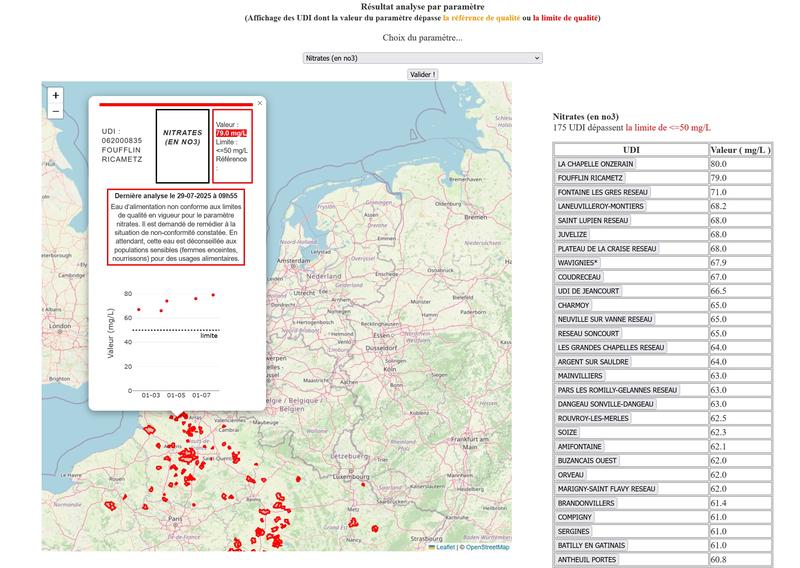Close the Foufflin Ricametz popup
This screenshot has height=568, width=800.
coord(260,102)
